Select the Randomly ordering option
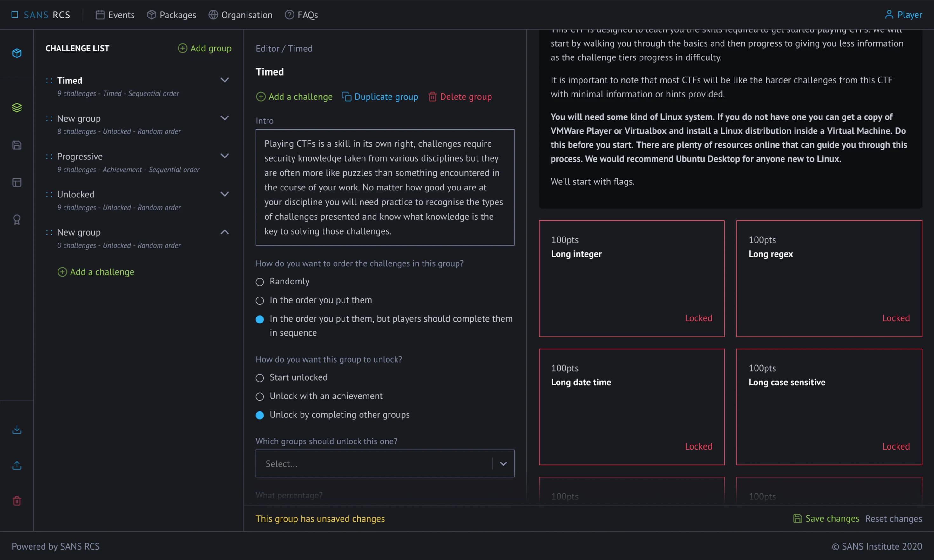The width and height of the screenshot is (934, 560). click(x=260, y=282)
